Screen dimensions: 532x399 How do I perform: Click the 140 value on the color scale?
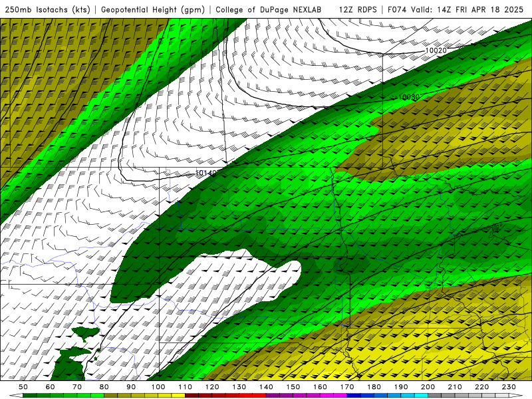[x=266, y=387]
